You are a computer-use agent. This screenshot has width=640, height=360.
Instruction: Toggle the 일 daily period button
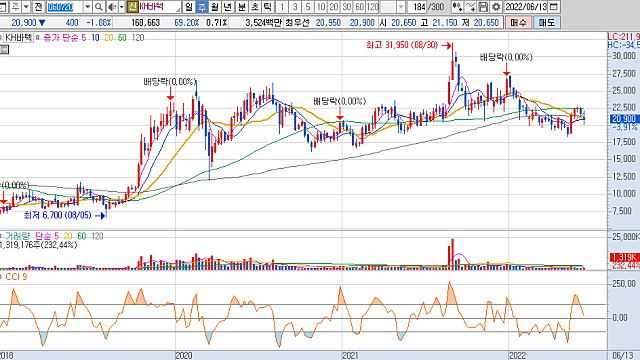coord(189,7)
